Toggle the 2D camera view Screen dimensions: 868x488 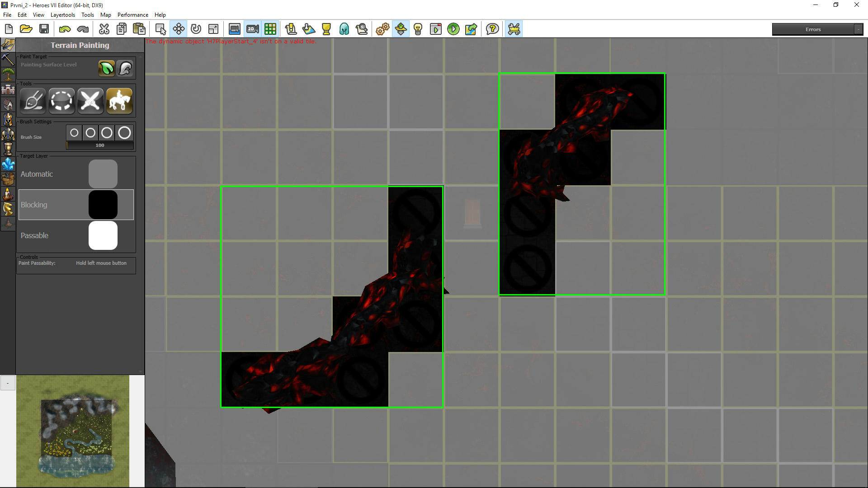pyautogui.click(x=253, y=29)
